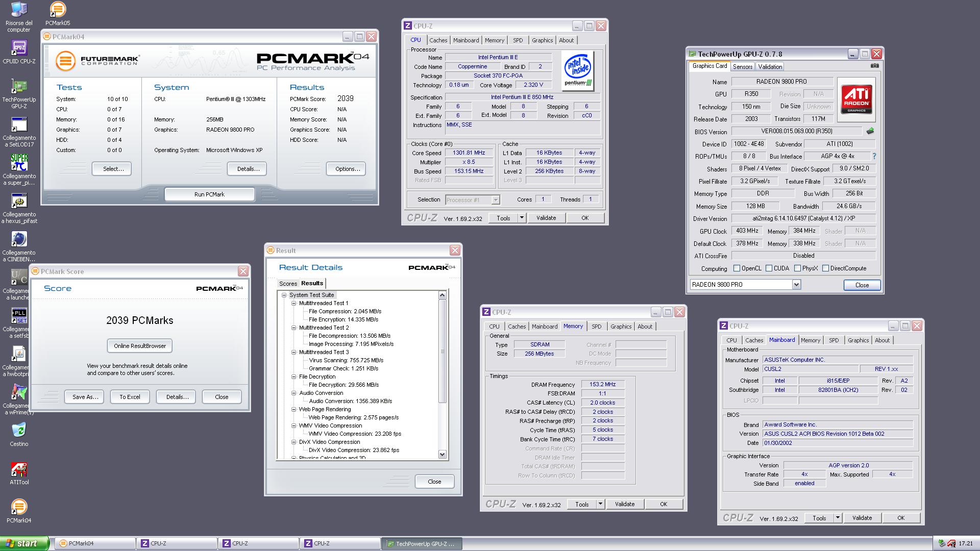Screen dimensions: 980x551
Task: Open PCMark04 desktop shortcut
Action: tap(19, 512)
